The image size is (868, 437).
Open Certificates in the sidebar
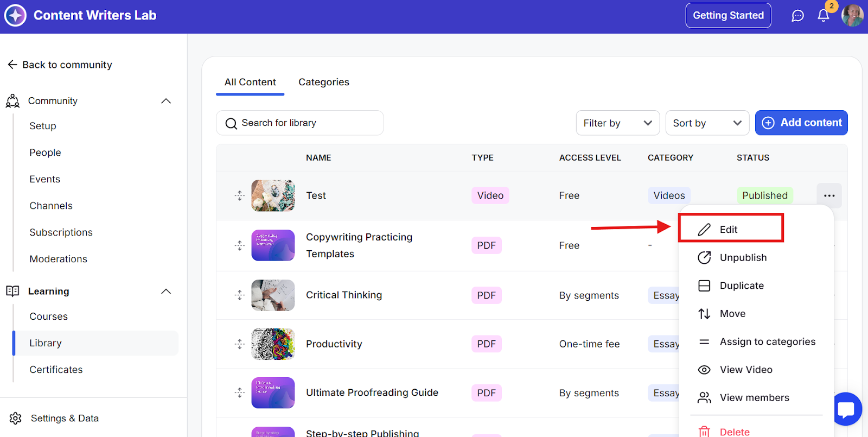point(56,370)
